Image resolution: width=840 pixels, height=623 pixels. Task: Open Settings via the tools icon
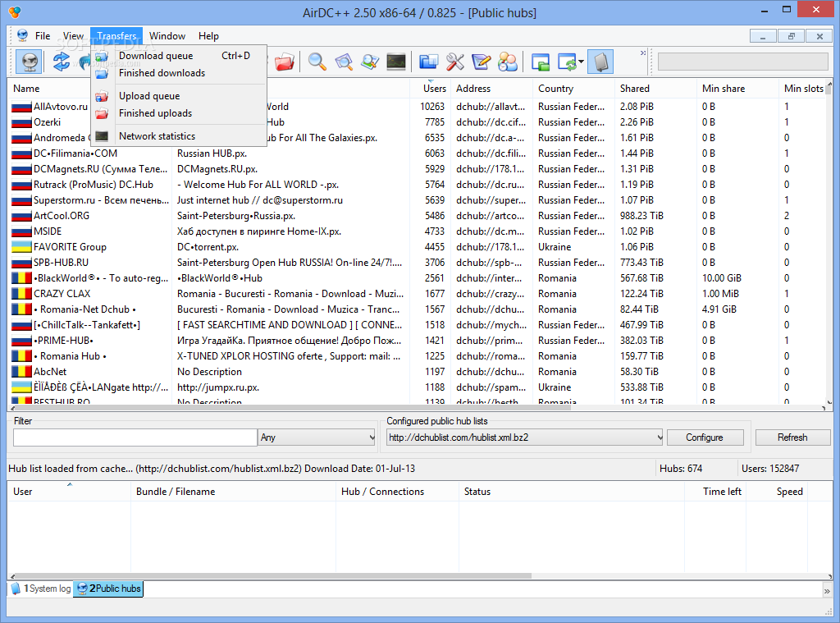click(x=454, y=62)
